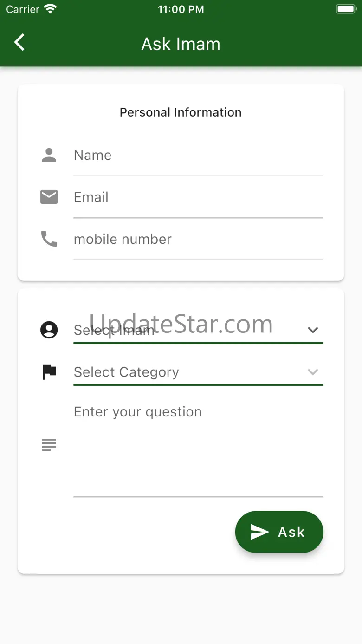Tap the envelope icon beside Email
The image size is (362, 644).
point(49,197)
